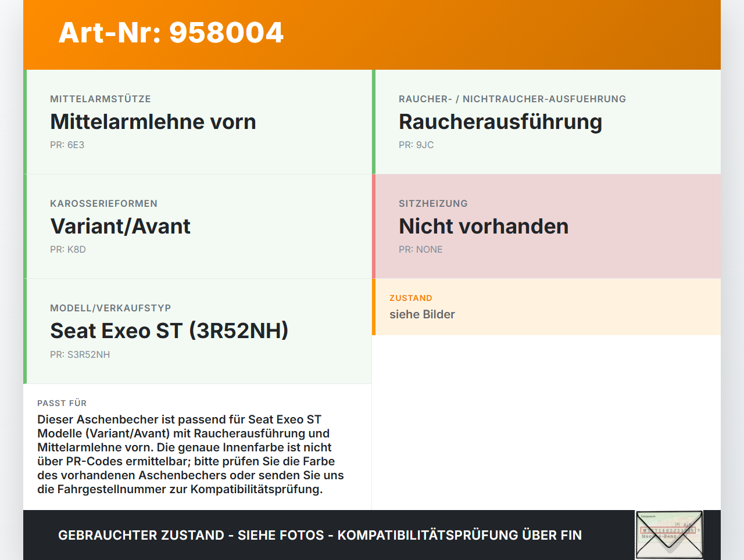Screen dimensions: 744x560
Task: Open the Zustand siehe Bilder card
Action: click(546, 307)
